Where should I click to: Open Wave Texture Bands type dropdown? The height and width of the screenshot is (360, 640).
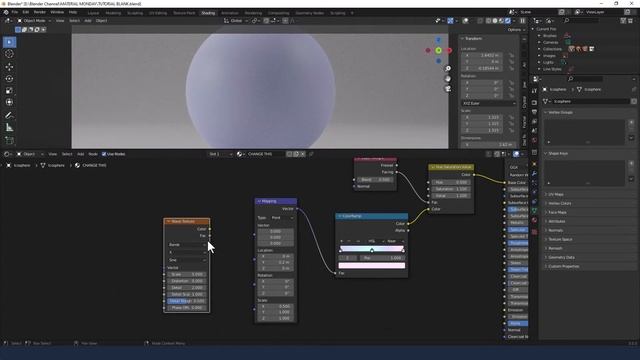pos(187,244)
